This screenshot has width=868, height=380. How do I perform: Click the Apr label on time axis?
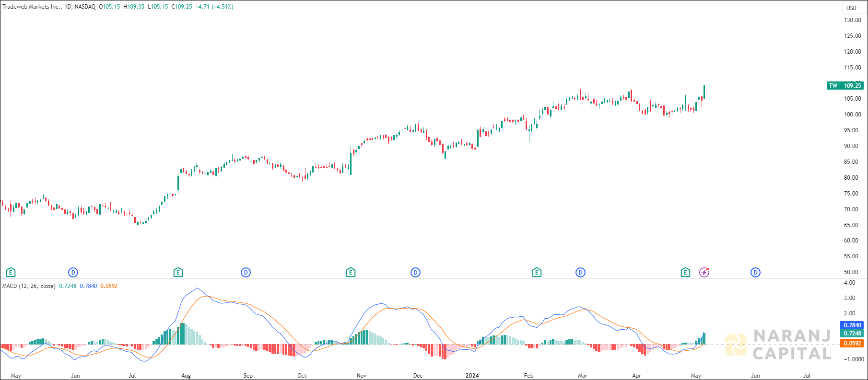636,376
